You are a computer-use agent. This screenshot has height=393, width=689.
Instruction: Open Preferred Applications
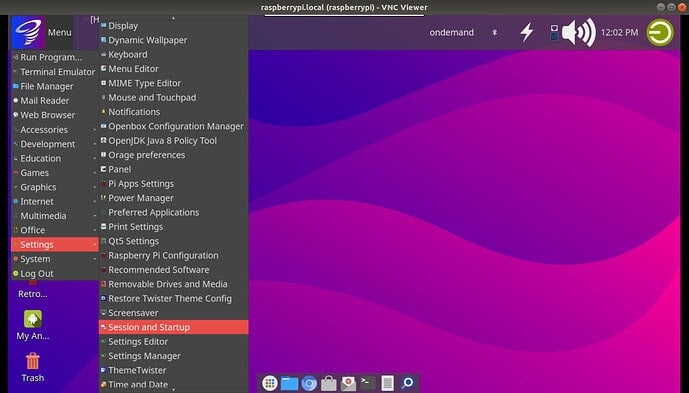coord(174,212)
